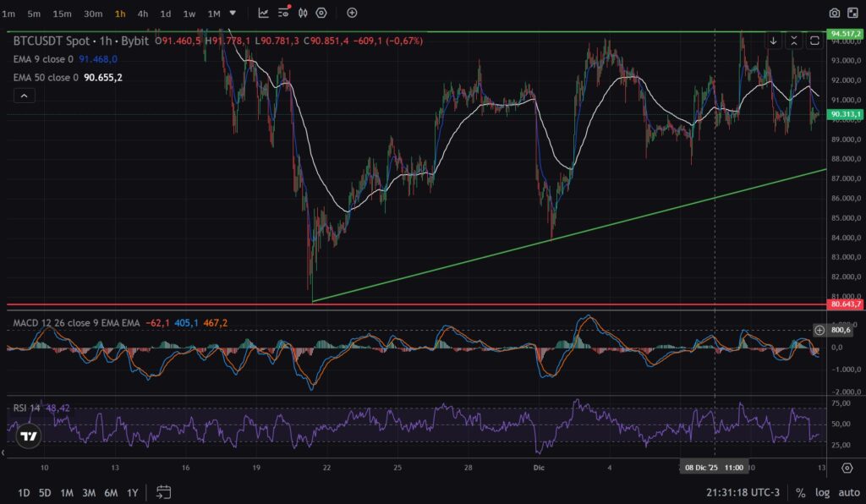
Task: Take a snapshot with the camera icon
Action: 834,14
